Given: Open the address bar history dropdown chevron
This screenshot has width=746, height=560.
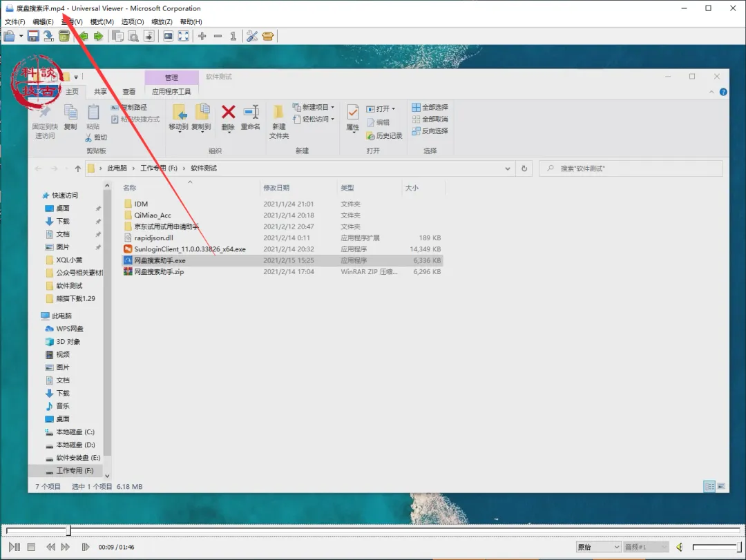Looking at the screenshot, I should pos(508,168).
